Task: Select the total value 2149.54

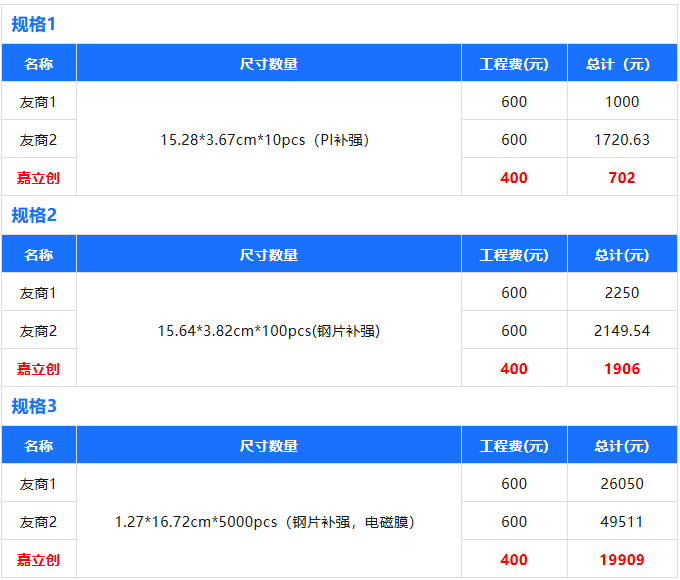Action: point(622,331)
